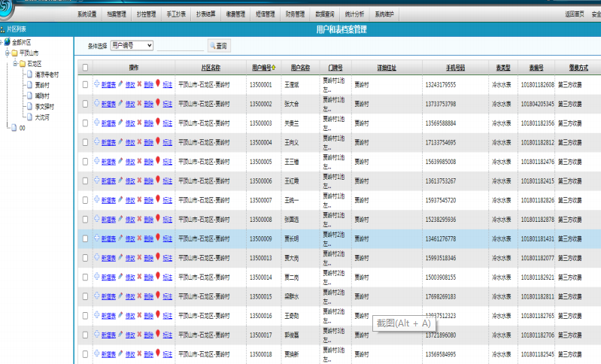Viewport: 601px width, 364px height.
Task: Click the red X delete icon for 13500005
Action: (139, 161)
